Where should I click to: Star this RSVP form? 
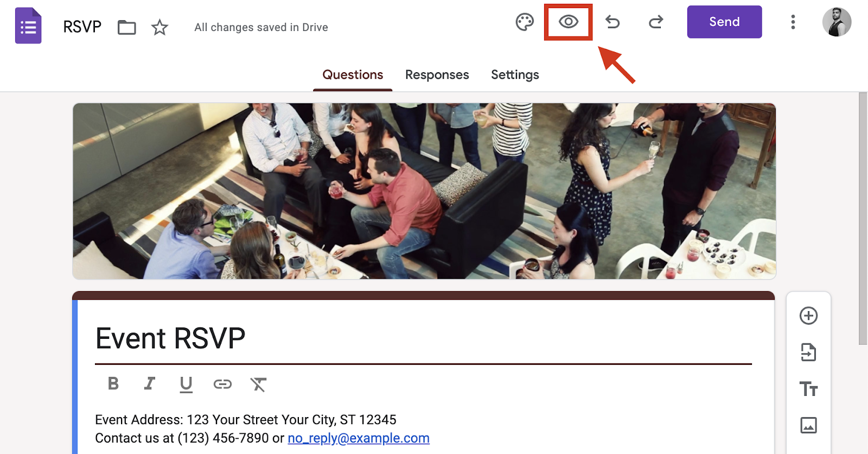(x=159, y=27)
